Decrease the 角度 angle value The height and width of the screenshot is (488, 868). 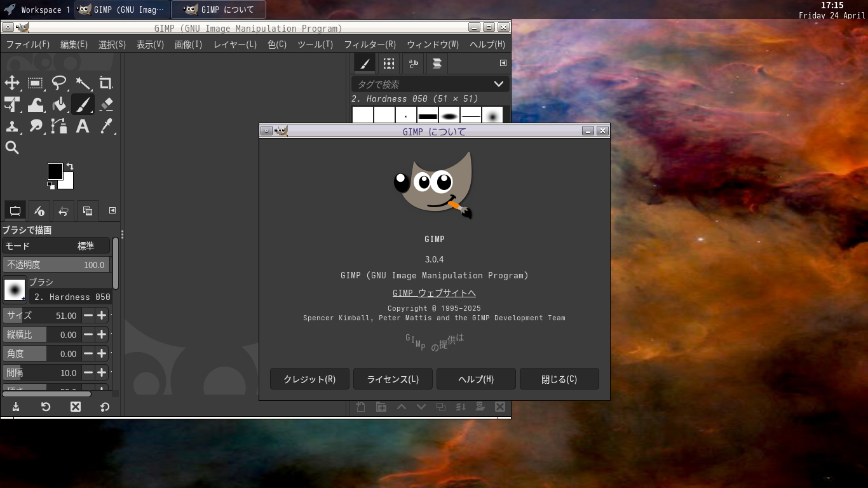click(88, 354)
